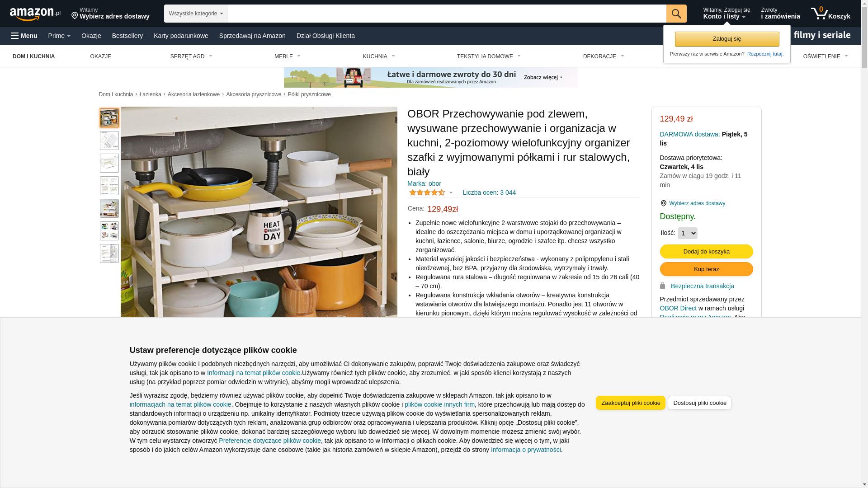868x488 pixels.
Task: Open the Wszystkie kategorie search dropdown
Action: (196, 14)
